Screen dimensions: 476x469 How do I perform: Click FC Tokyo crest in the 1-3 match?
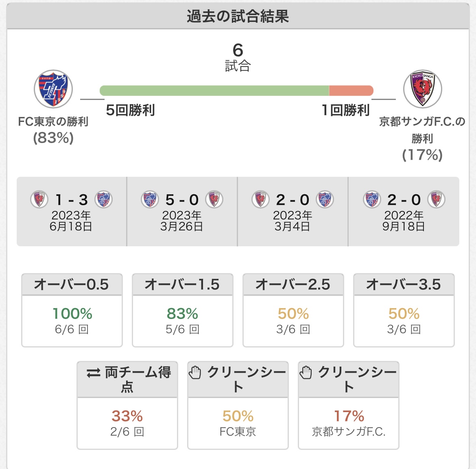[103, 199]
